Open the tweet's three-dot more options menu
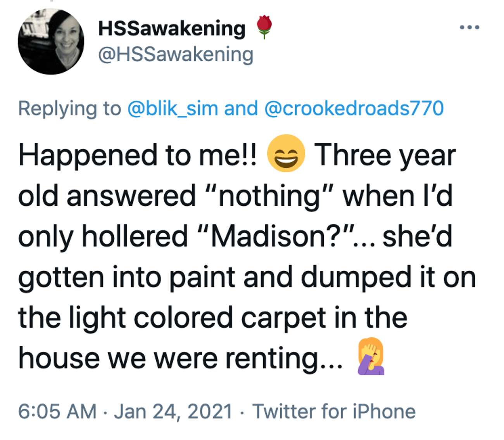Screen dimensions: 504x440 click(469, 27)
